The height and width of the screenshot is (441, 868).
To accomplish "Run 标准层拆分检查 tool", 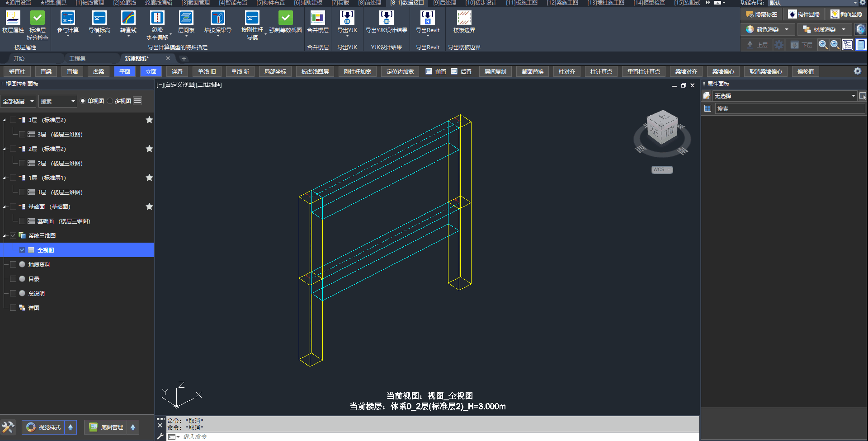I will tap(38, 19).
